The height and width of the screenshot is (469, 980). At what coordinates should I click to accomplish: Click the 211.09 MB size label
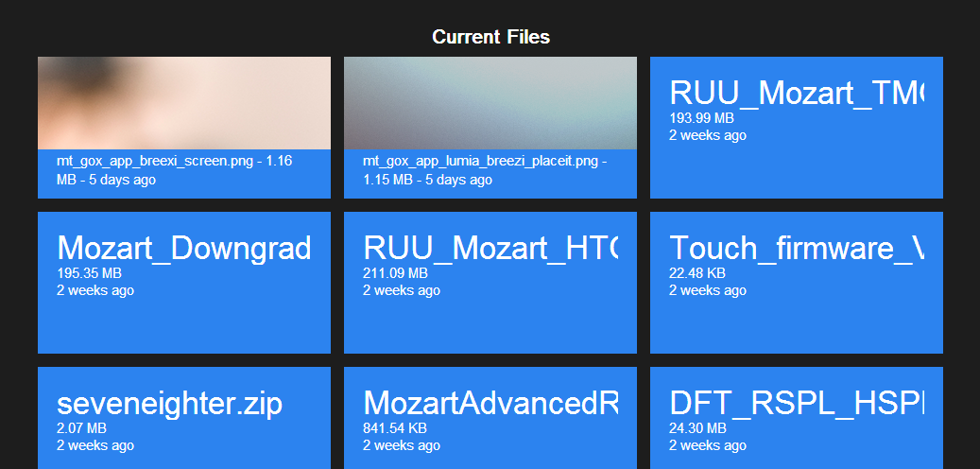click(x=395, y=273)
